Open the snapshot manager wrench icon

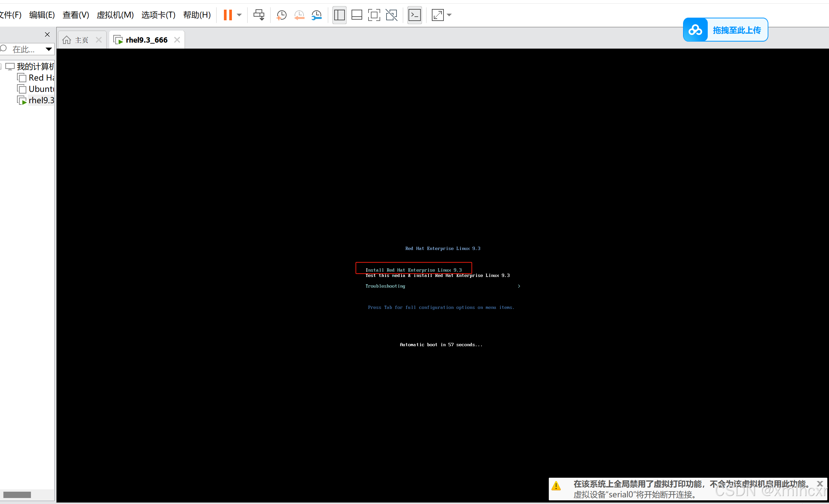point(316,15)
